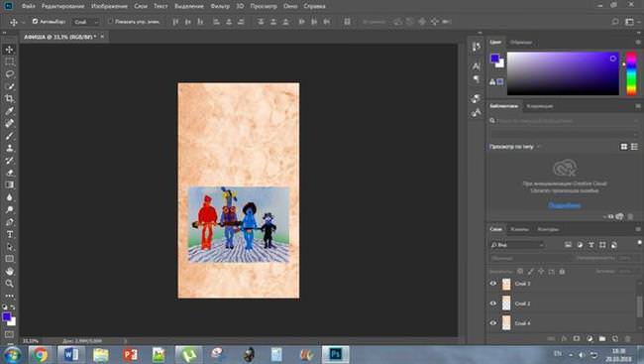Open the Layers panel flyout menu
Screen dimensions: 644x364
638,229
